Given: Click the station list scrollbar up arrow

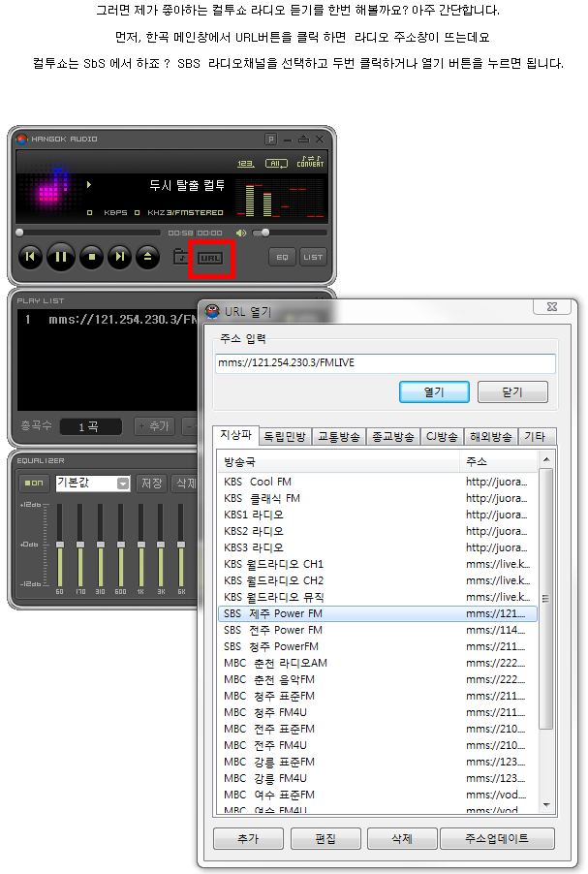Looking at the screenshot, I should point(546,459).
